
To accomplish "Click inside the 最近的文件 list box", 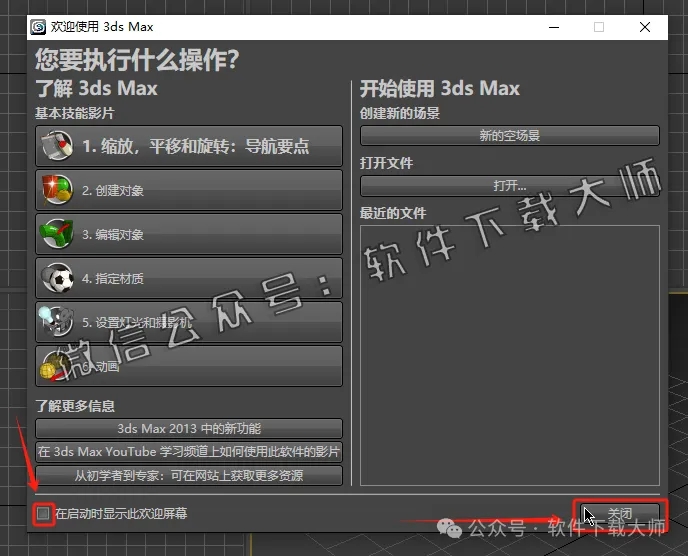I will [x=509, y=355].
